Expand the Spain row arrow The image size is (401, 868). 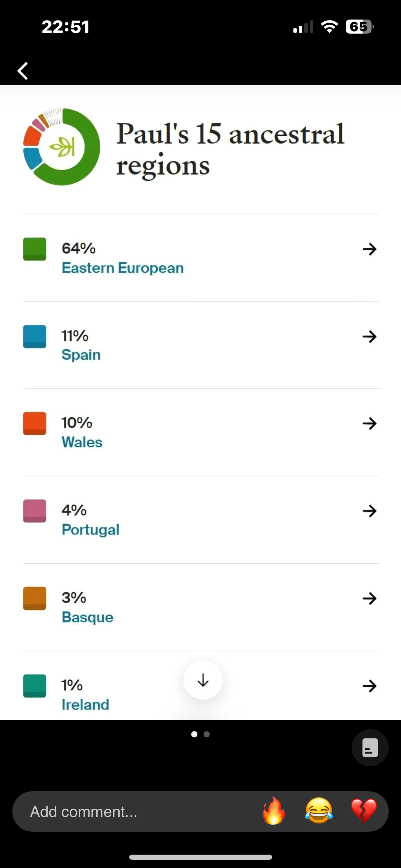point(370,336)
